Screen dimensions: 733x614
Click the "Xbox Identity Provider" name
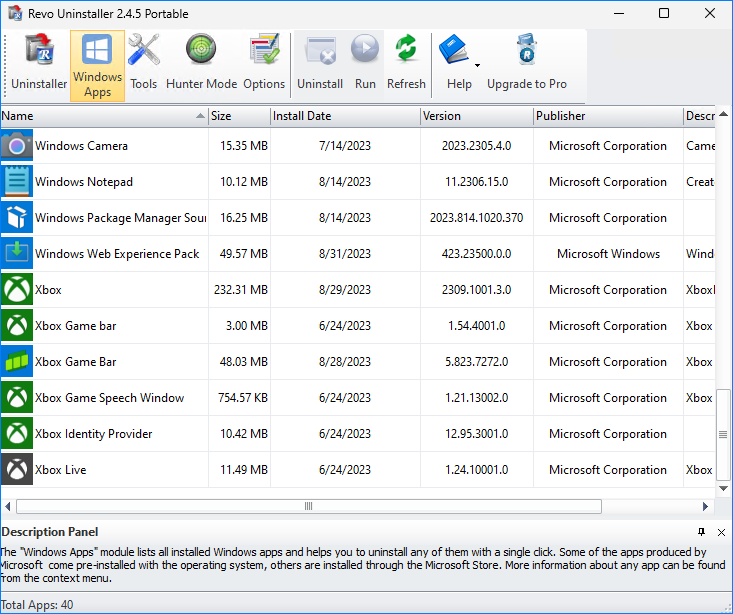pos(93,434)
